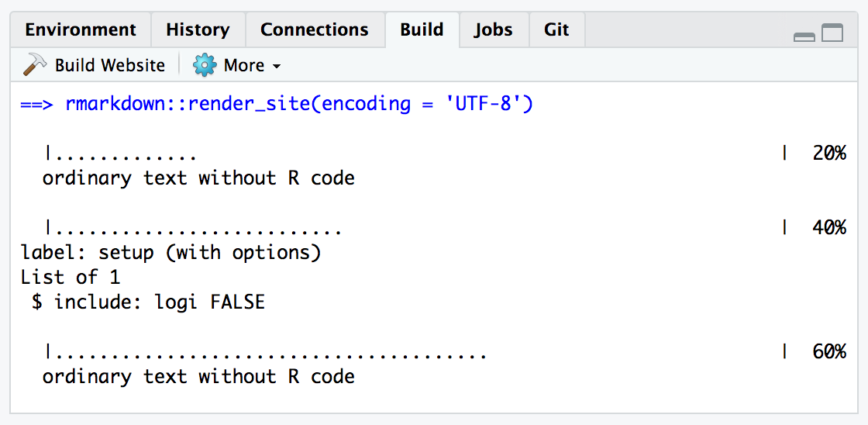Select the Connections tab
Image resolution: width=868 pixels, height=425 pixels.
pos(314,30)
